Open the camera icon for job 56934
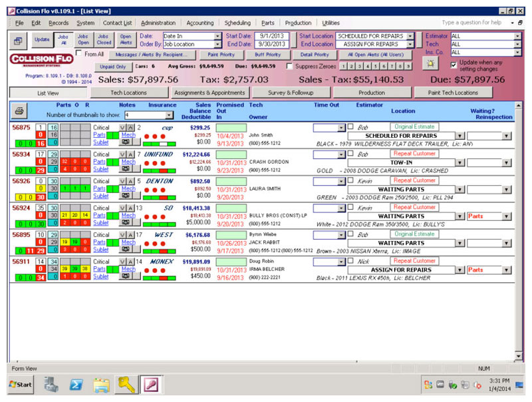This screenshot has height=402, width=532. (x=126, y=169)
